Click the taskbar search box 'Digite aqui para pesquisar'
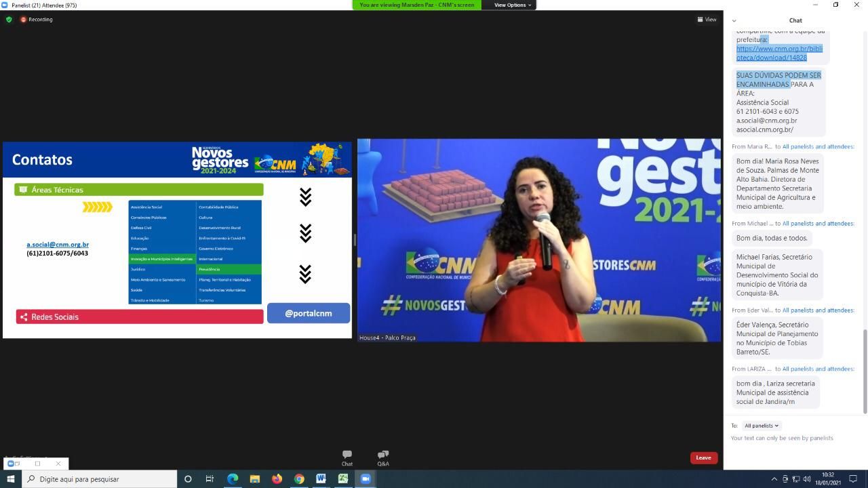The width and height of the screenshot is (868, 488). 100,479
